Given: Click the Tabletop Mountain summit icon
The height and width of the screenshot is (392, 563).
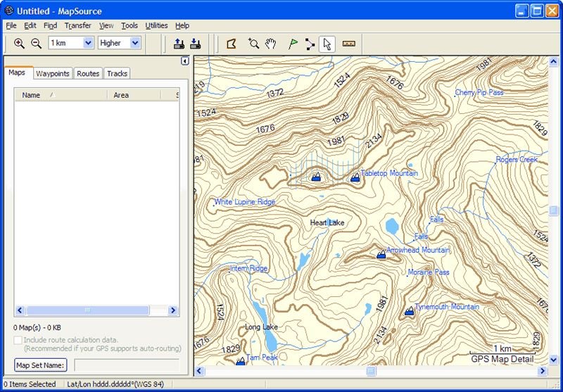Looking at the screenshot, I should tap(355, 177).
